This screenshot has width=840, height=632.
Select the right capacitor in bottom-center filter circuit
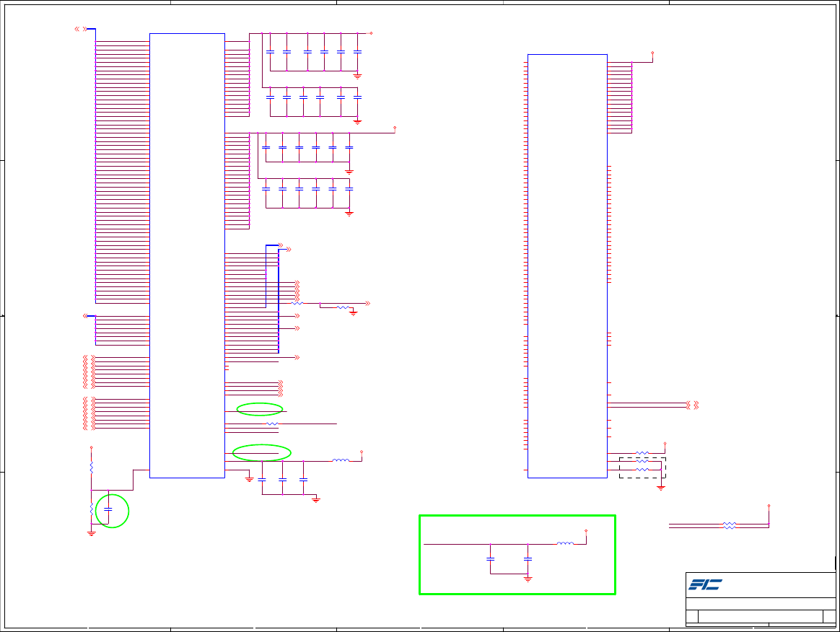tap(528, 558)
